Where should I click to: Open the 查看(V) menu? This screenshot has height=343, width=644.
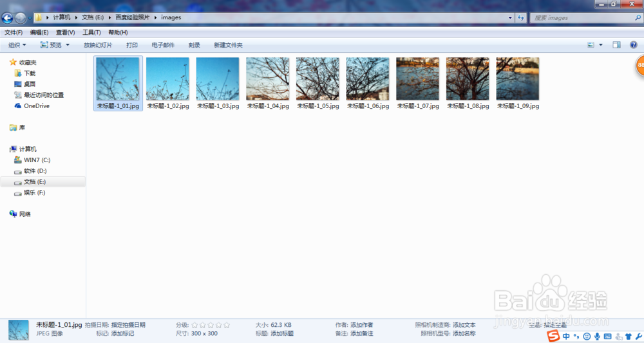point(65,32)
